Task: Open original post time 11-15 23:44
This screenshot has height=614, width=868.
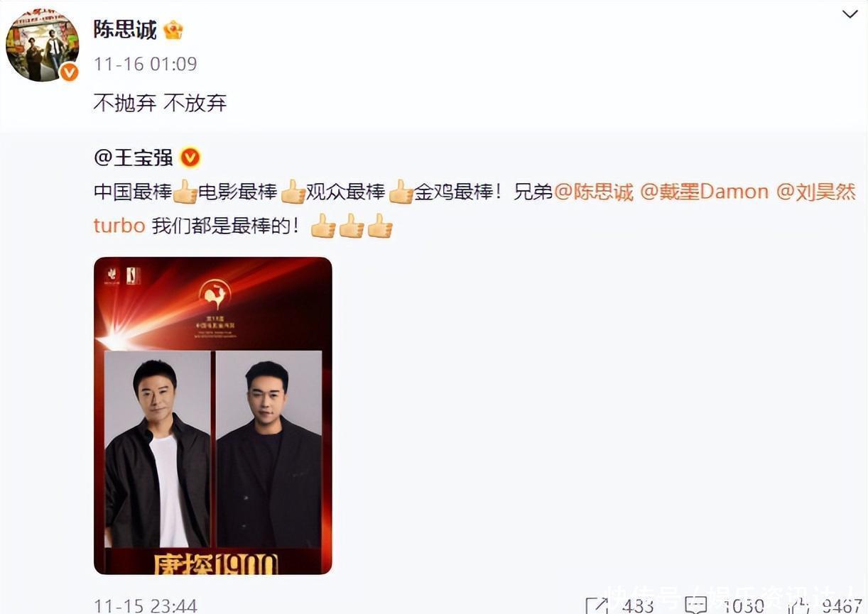Action: [146, 605]
